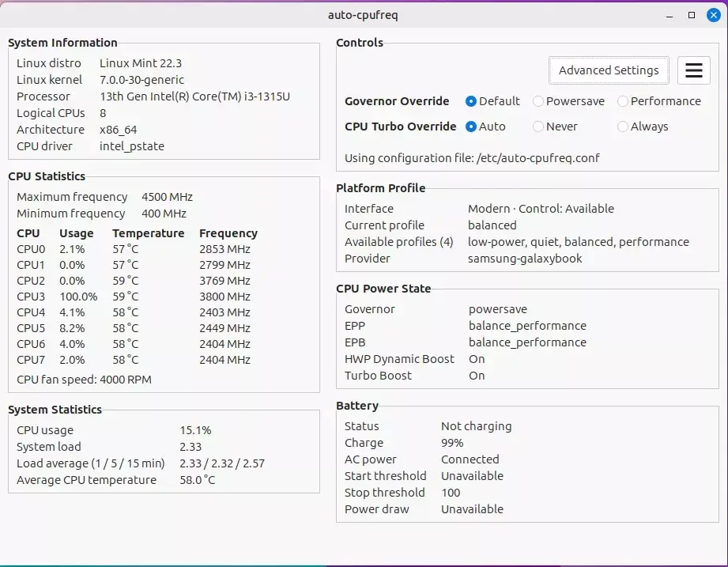Close the auto-cpufreq window

click(714, 15)
